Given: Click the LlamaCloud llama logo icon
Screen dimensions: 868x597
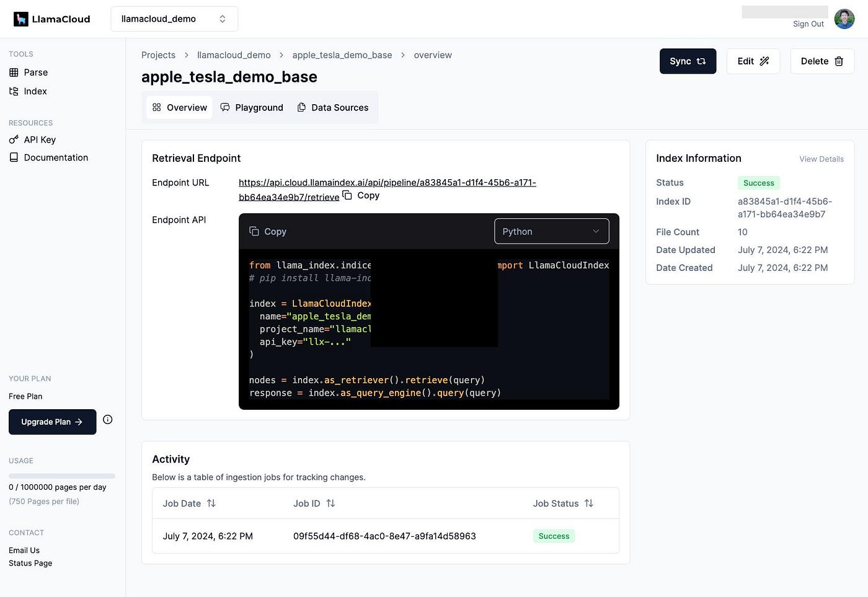Looking at the screenshot, I should 21,19.
